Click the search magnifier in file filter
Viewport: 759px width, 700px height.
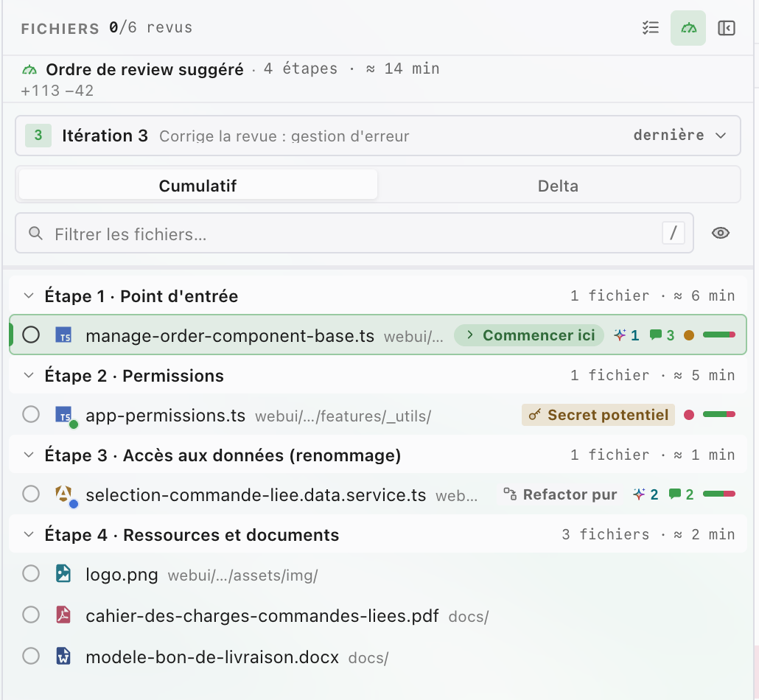(x=35, y=234)
